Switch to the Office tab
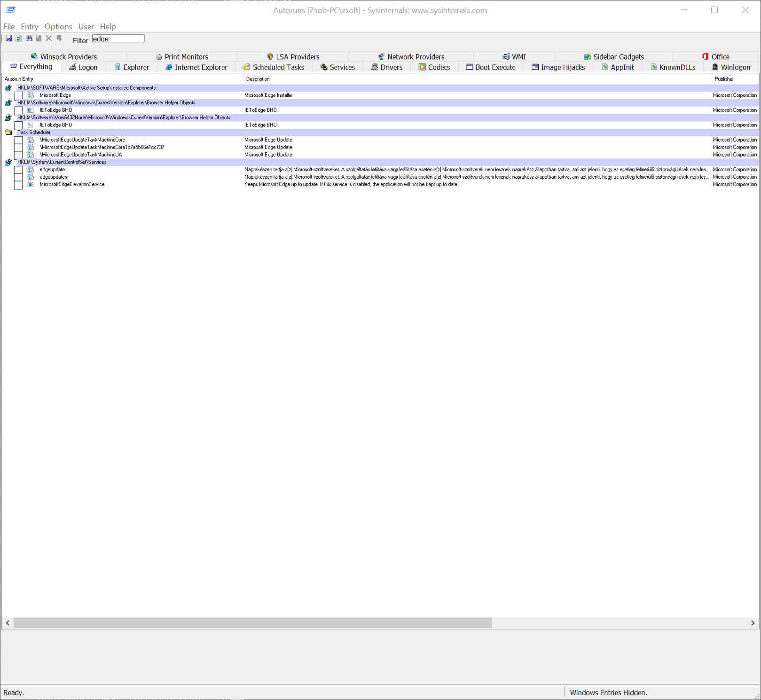761x700 pixels. 716,57
